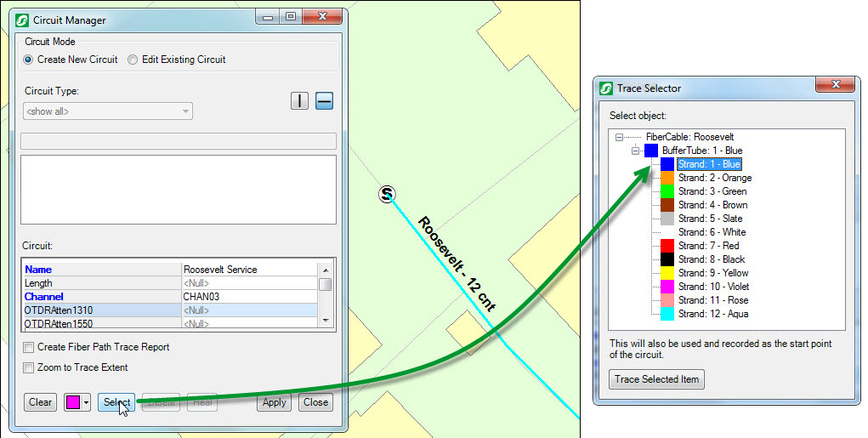The width and height of the screenshot is (868, 438).
Task: Collapse the BufferTube: 1 - Blue node
Action: [636, 151]
